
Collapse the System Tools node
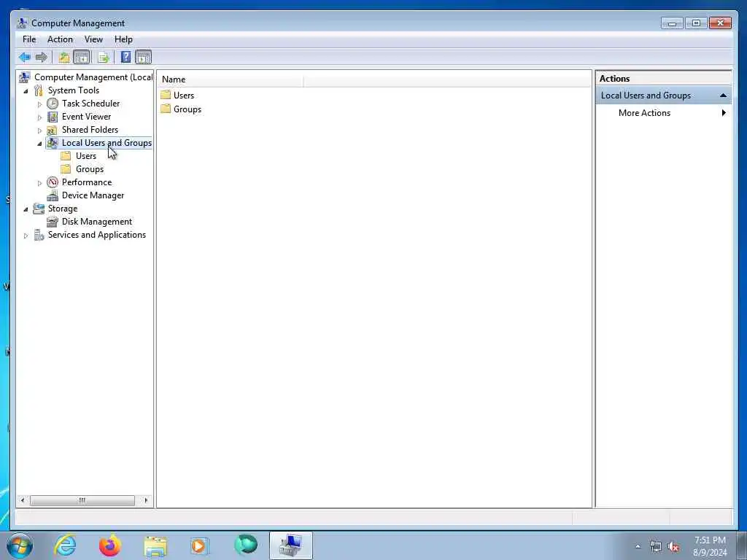coord(26,91)
